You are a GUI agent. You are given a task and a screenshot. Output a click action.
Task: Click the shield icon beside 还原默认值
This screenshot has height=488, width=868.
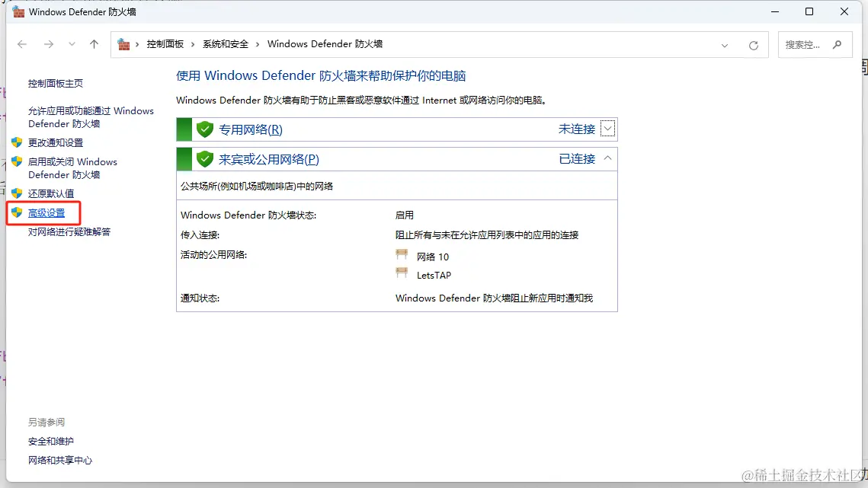[18, 193]
